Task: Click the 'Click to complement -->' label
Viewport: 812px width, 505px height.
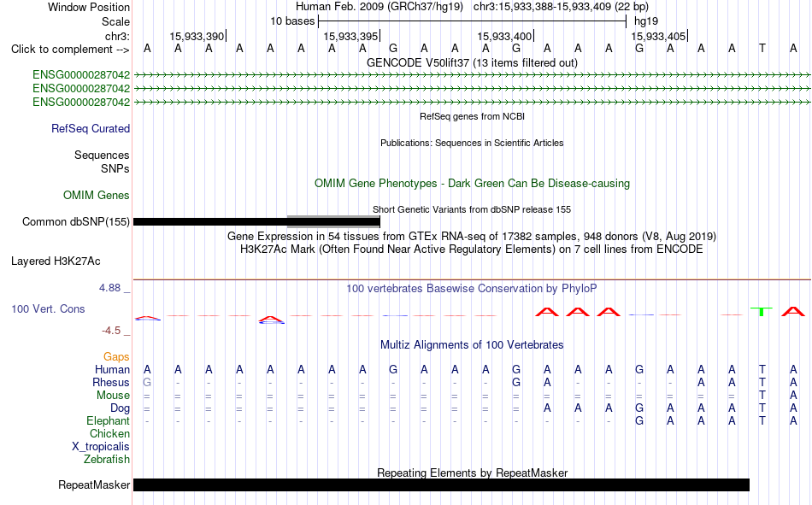Action: click(70, 50)
